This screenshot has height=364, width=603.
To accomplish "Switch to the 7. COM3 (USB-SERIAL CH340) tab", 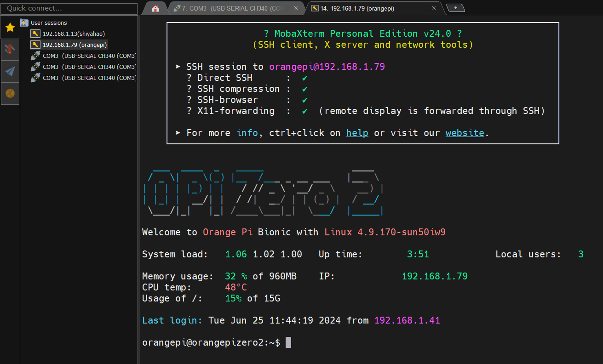I will coord(236,8).
